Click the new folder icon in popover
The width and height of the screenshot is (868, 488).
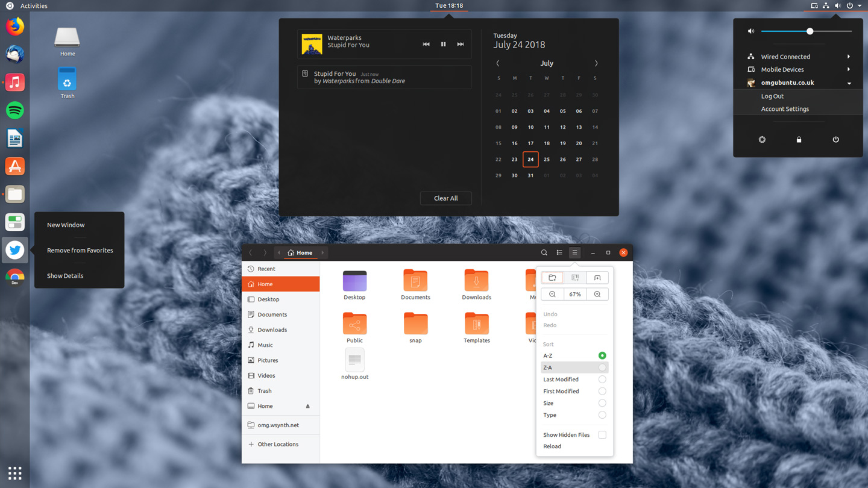click(x=552, y=278)
